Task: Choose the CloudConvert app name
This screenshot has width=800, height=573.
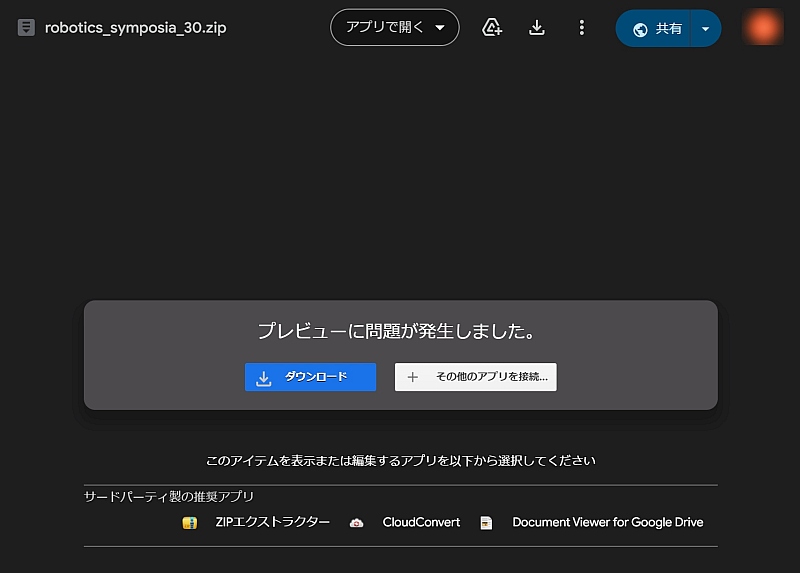Action: click(x=421, y=522)
